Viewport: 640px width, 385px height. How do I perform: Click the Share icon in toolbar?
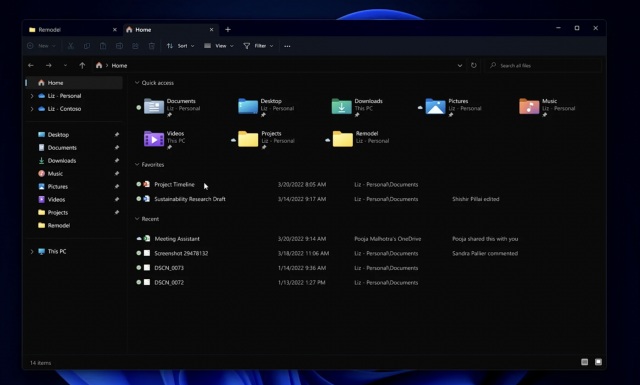point(135,46)
